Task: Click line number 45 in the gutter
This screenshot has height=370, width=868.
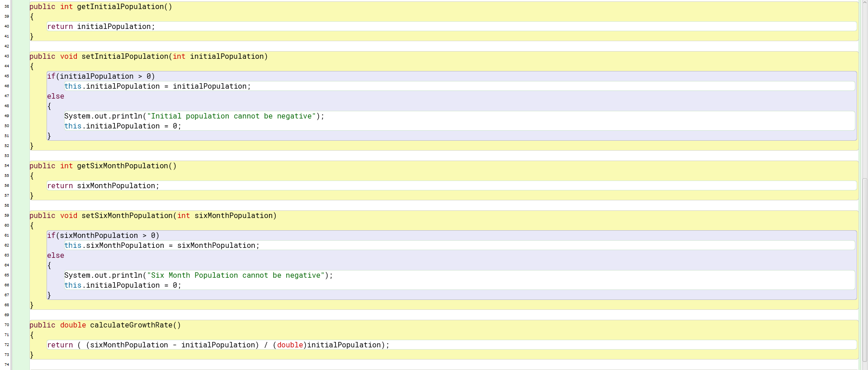Action: click(7, 76)
